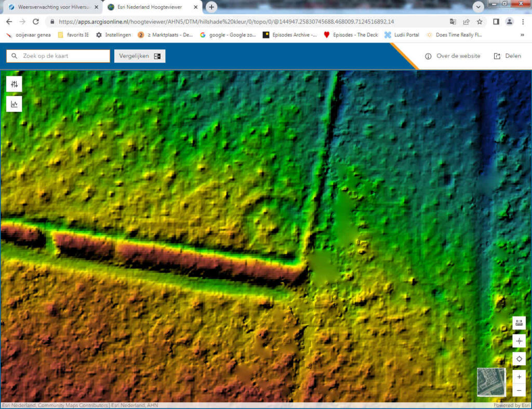
Task: Expand the hidden bookmarks overflow chevron
Action: point(522,35)
